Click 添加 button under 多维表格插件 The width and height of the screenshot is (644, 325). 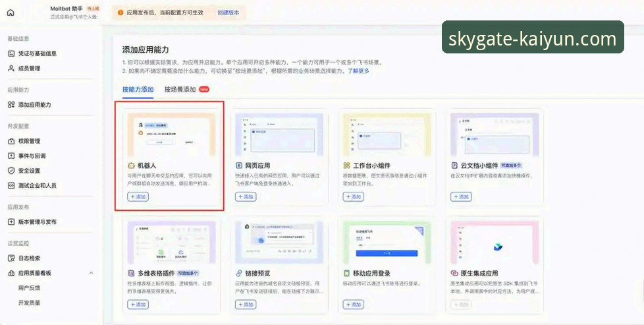click(x=138, y=305)
